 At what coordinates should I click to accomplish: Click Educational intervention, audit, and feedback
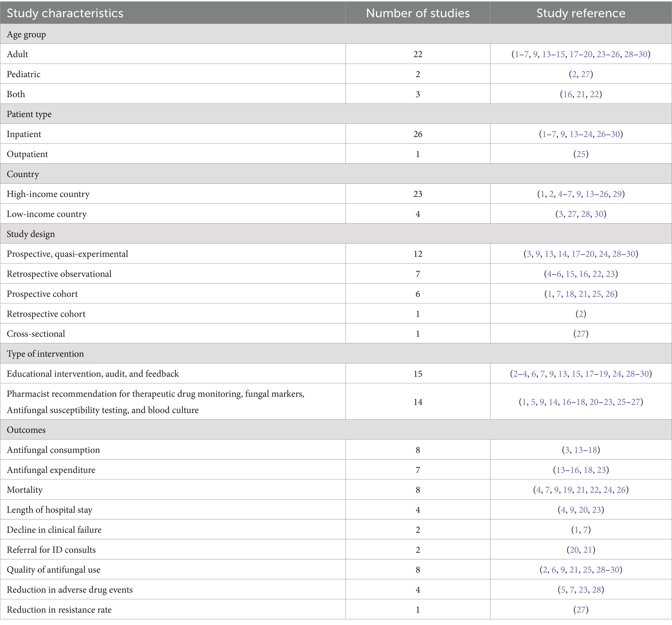tap(93, 374)
